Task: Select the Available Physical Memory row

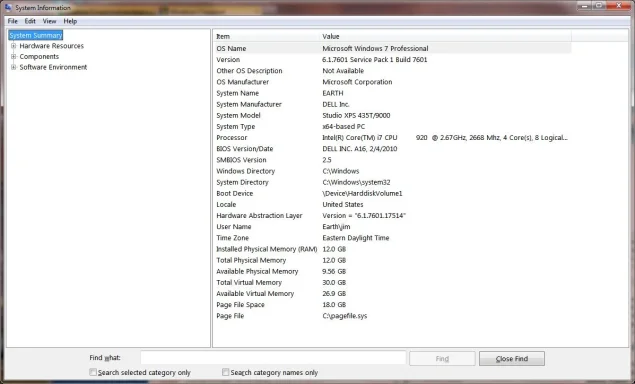Action: coord(392,271)
